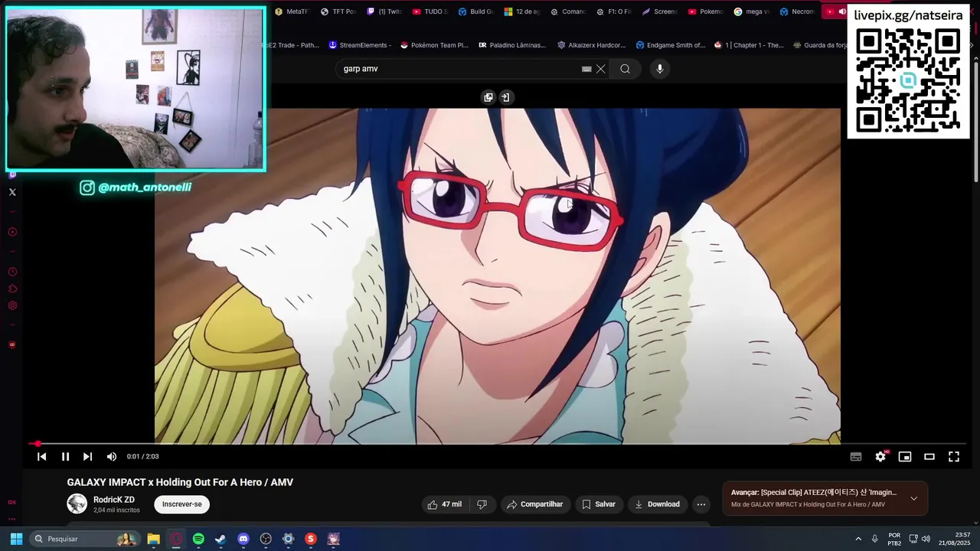The image size is (980, 551).
Task: Subscribe via Inscrever-se button
Action: coord(182,504)
